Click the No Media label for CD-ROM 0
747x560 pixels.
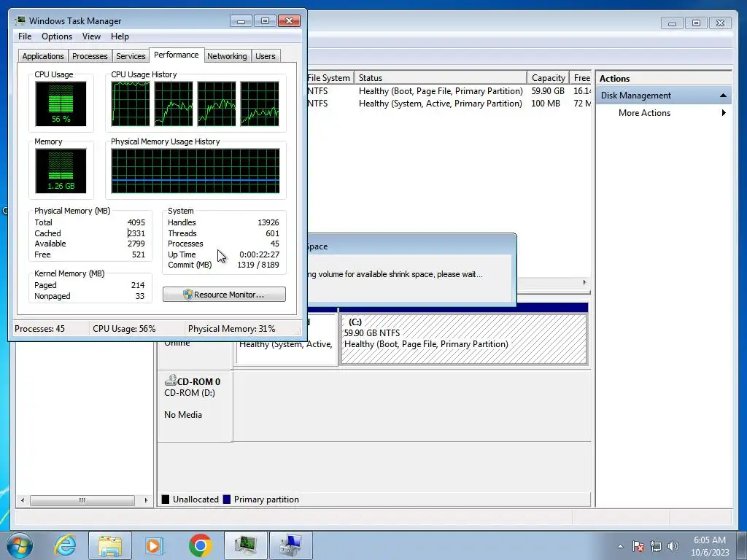click(x=183, y=415)
